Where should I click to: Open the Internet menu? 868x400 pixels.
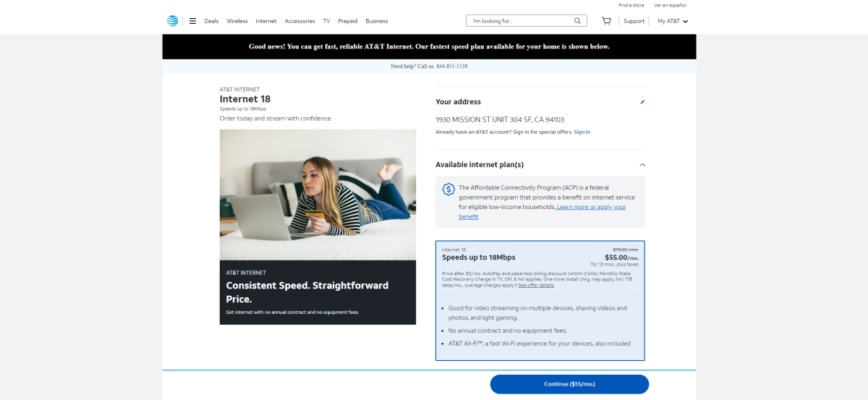pos(266,21)
